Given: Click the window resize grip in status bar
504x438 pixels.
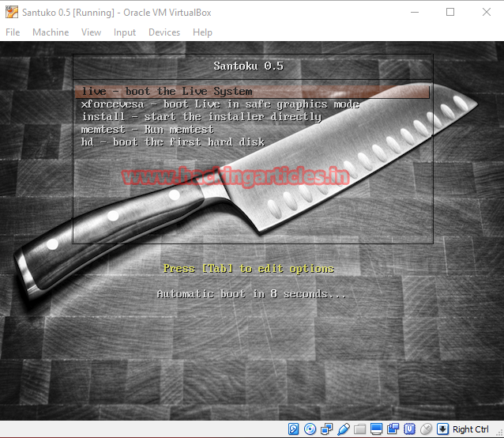Looking at the screenshot, I should (x=500, y=433).
